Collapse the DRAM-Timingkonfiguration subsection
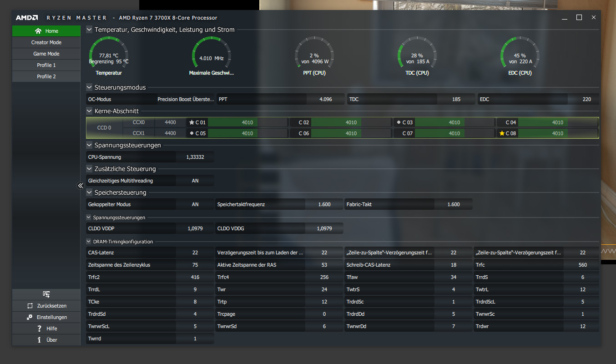This screenshot has height=364, width=616. 89,242
